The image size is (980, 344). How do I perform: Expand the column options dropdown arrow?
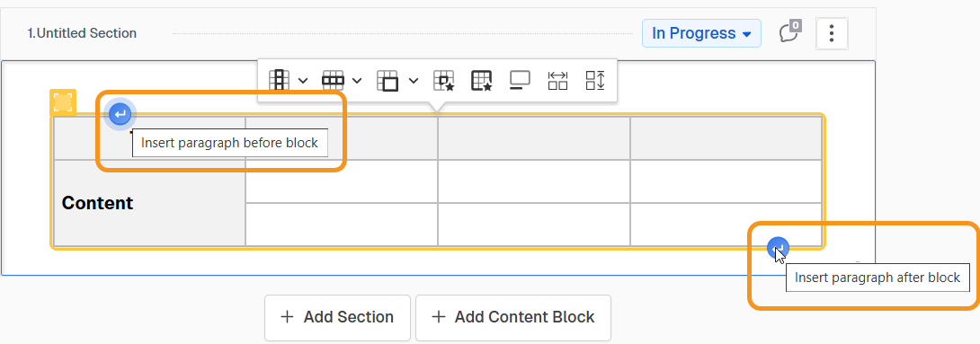pos(303,81)
